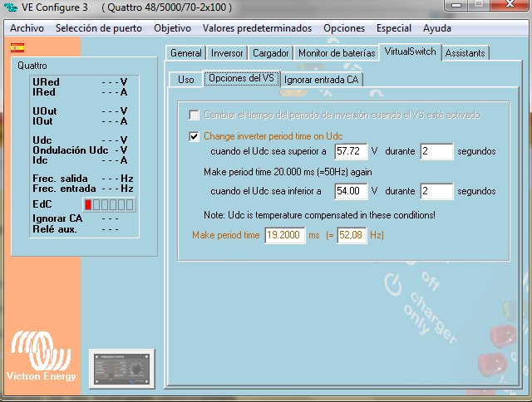Click the IOut current reading
532x402 pixels.
(115, 121)
